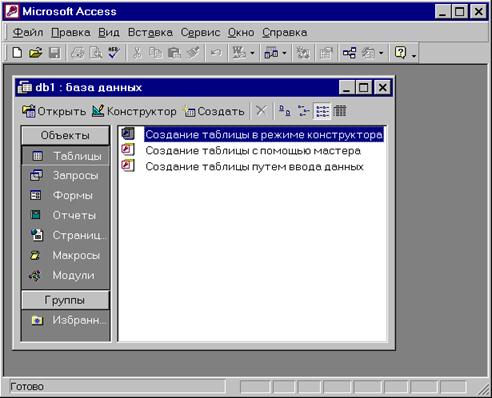Open the Сервис menu

tap(200, 32)
